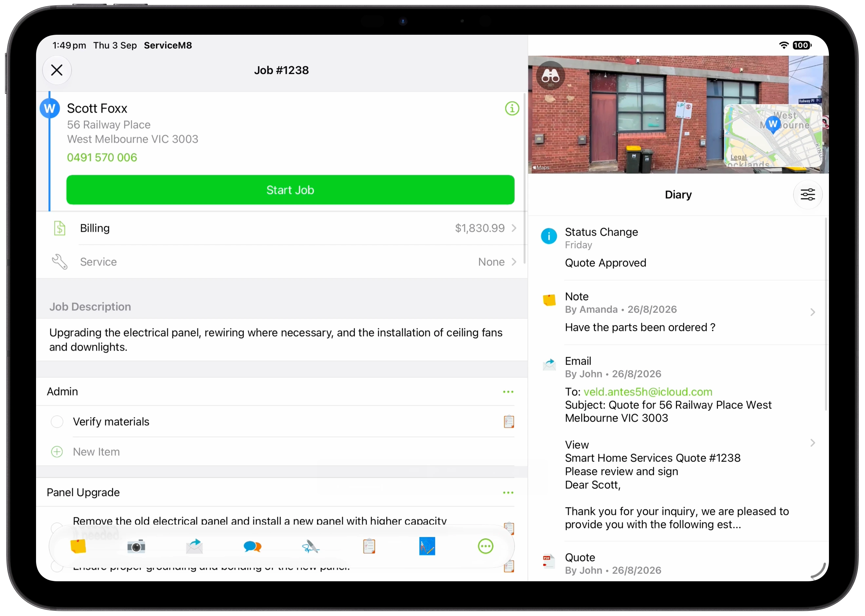Add a note with yellow sticky icon
Viewport: 865px width, 616px height.
(x=78, y=547)
